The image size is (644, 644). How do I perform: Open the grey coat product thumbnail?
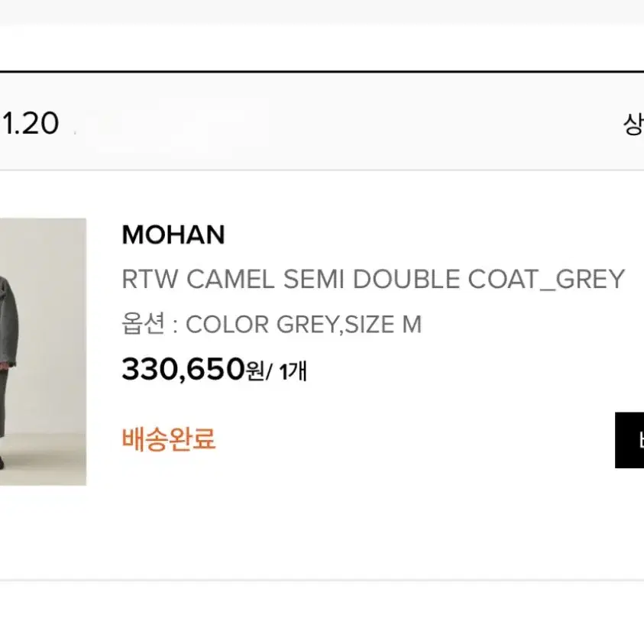[43, 351]
